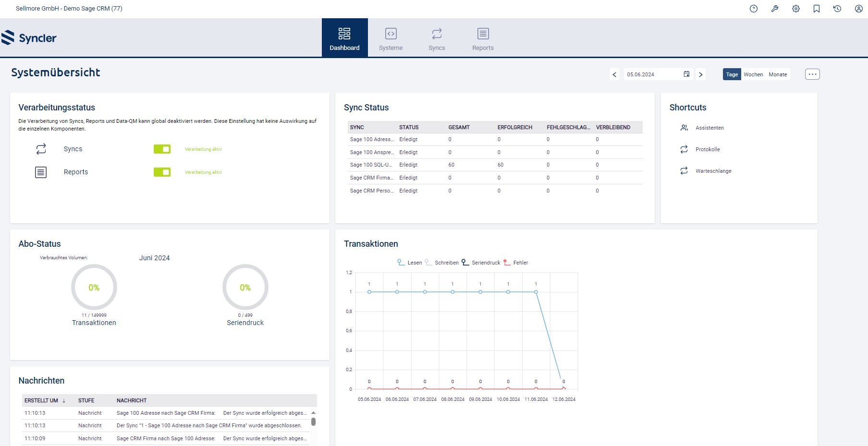
Task: Click 'Sellmore GmbH - Demo Sage CRM (77)' title
Action: (69, 9)
